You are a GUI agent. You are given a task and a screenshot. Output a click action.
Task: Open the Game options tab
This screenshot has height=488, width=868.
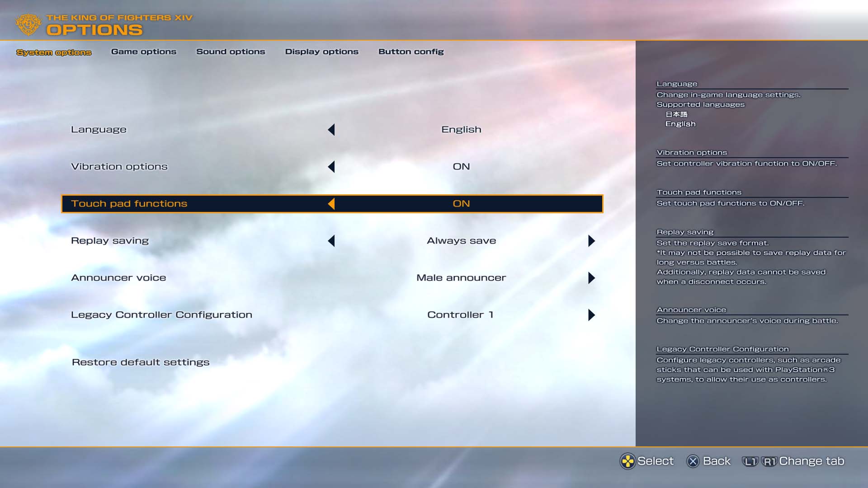[x=144, y=52]
